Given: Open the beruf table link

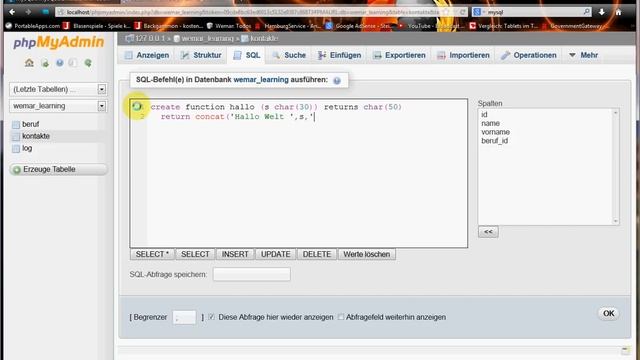Looking at the screenshot, I should point(31,124).
